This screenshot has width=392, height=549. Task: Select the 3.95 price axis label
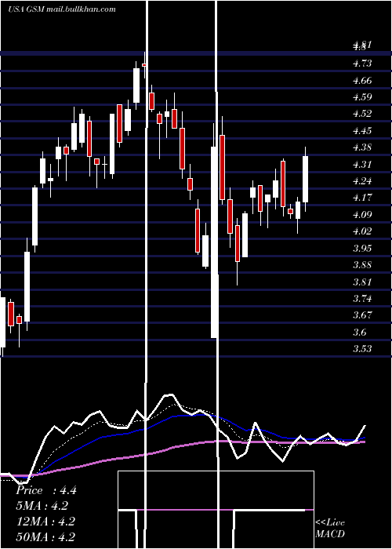(362, 249)
